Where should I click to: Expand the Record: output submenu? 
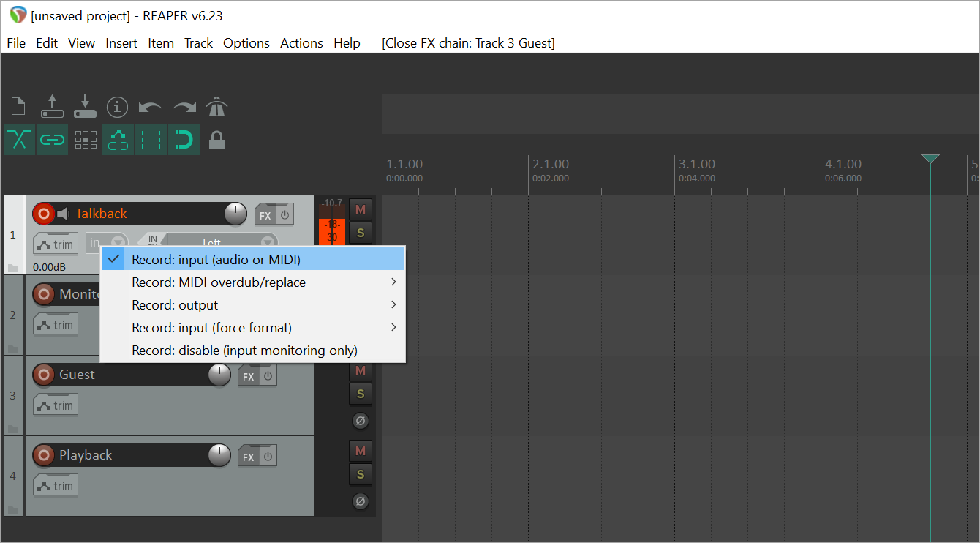[x=252, y=305]
